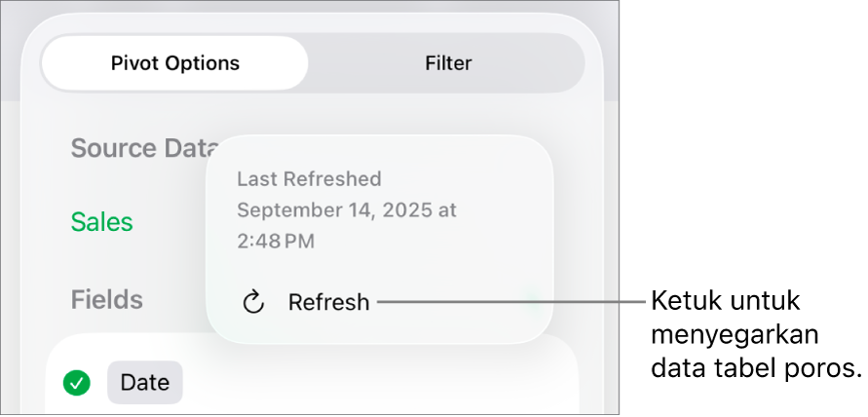Click the Fields section heading
The height and width of the screenshot is (417, 868).
click(x=107, y=299)
